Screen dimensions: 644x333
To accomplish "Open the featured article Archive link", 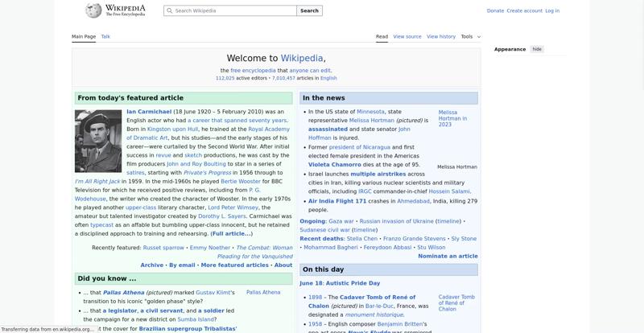I will click(x=152, y=265).
